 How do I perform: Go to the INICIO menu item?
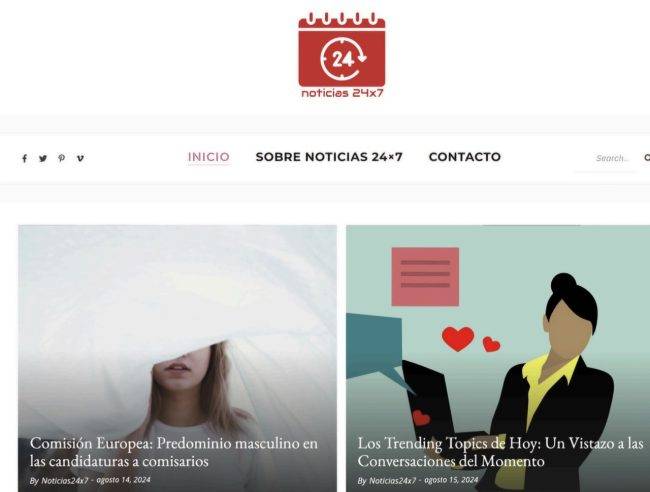pos(209,157)
